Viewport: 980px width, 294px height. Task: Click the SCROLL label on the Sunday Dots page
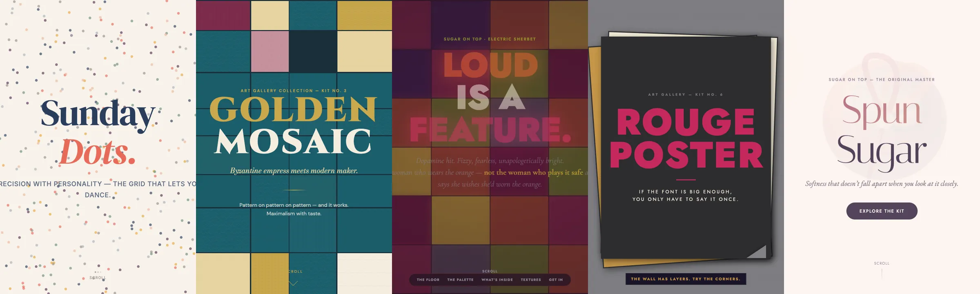[x=98, y=278]
